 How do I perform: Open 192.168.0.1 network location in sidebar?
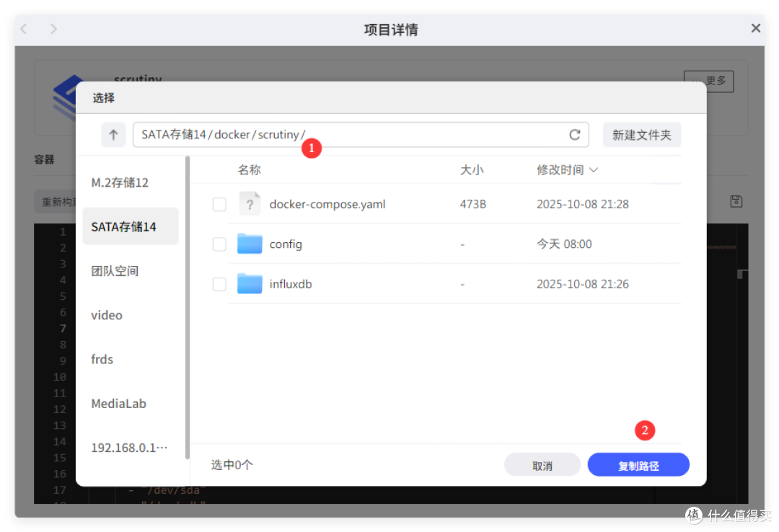tap(131, 448)
